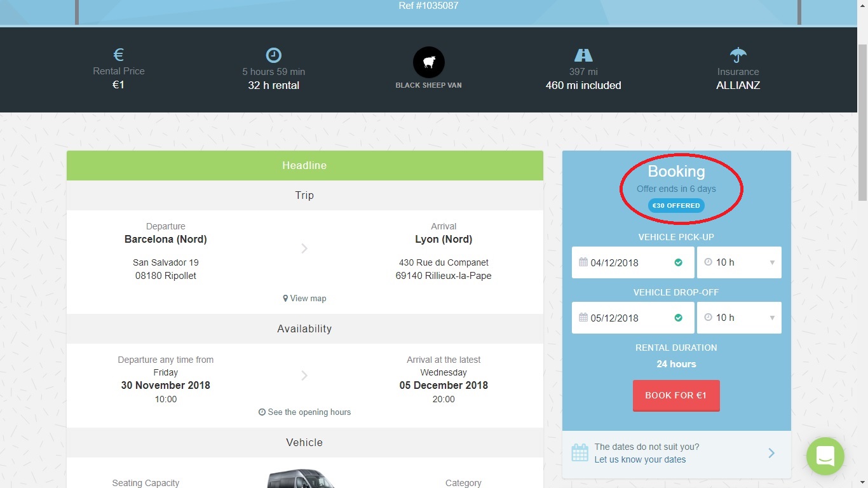
Task: Click the Trip section header
Action: (x=305, y=195)
